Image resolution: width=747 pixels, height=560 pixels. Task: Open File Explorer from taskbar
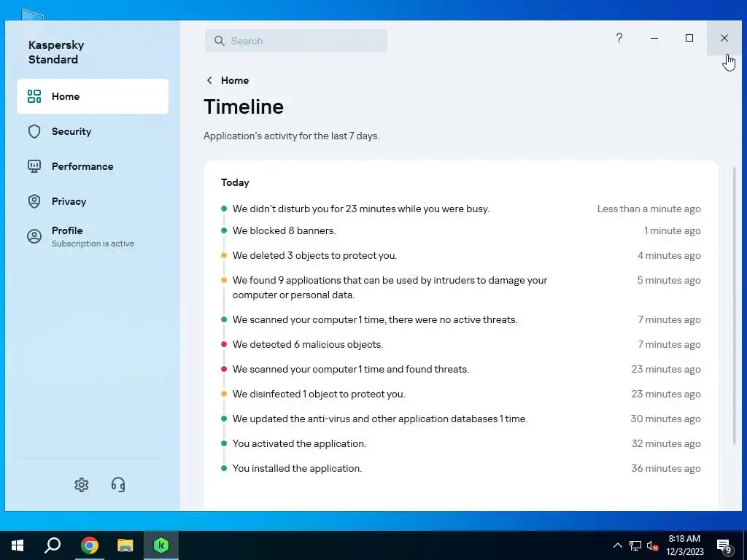pyautogui.click(x=125, y=545)
